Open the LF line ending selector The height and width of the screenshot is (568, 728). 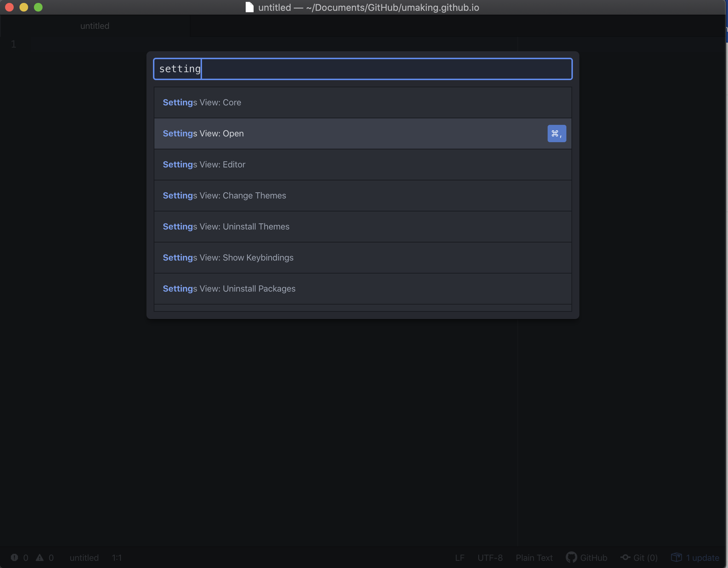coord(460,558)
